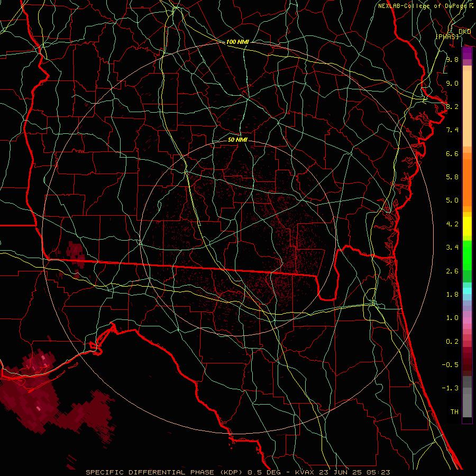Click the 4.2 scale value
The width and height of the screenshot is (476, 476).
452,224
